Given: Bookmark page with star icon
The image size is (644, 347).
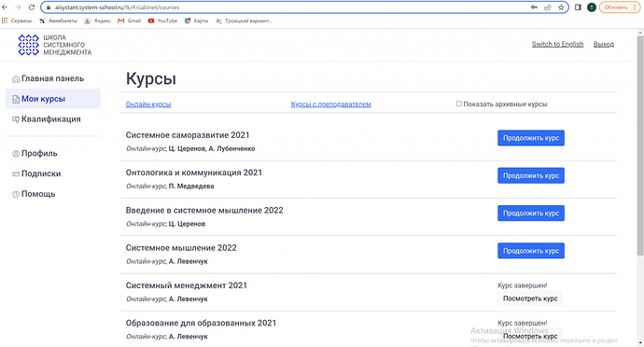Looking at the screenshot, I should coord(561,7).
